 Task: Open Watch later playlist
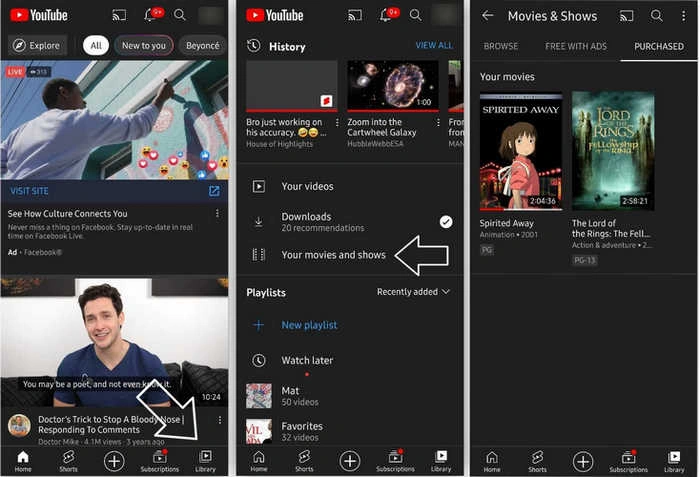pos(350,360)
